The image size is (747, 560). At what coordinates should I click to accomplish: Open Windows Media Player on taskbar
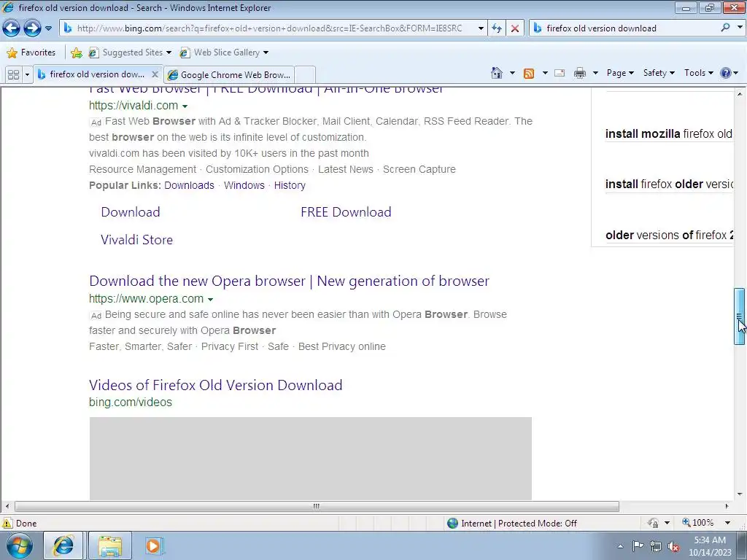click(153, 545)
